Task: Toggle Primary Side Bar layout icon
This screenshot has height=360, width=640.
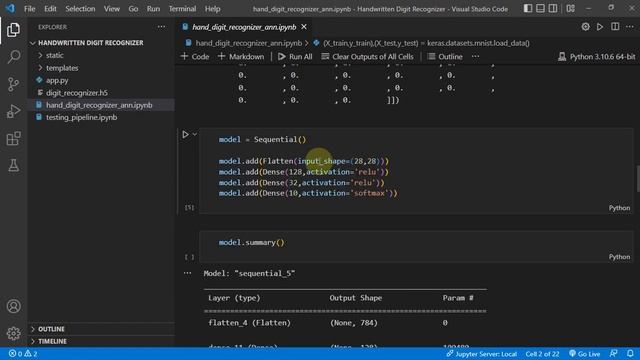Action: pyautogui.click(x=528, y=8)
